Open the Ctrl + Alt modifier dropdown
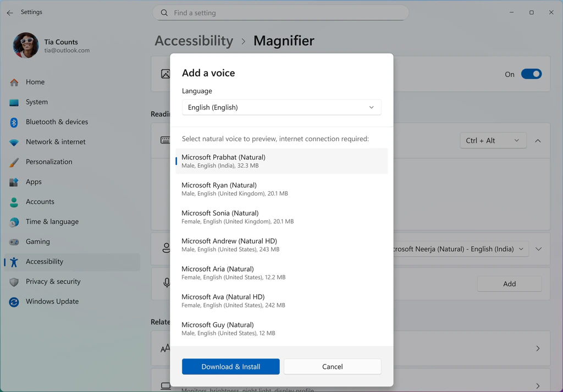 (x=493, y=141)
